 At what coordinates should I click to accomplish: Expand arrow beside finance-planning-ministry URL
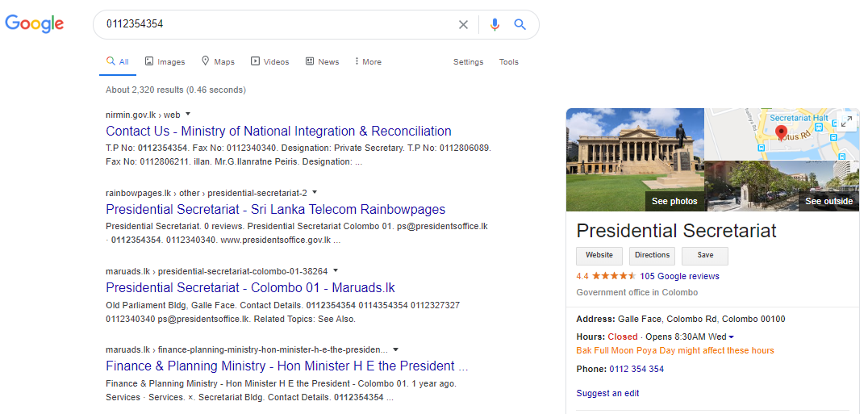coord(396,349)
